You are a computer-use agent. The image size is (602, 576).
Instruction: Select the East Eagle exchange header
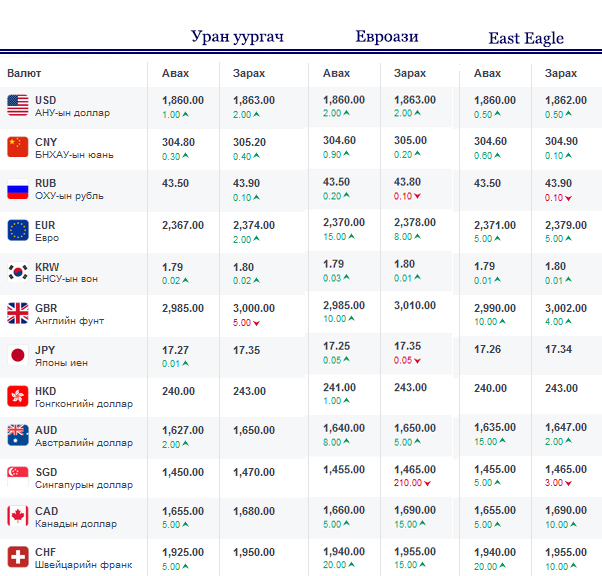click(526, 39)
